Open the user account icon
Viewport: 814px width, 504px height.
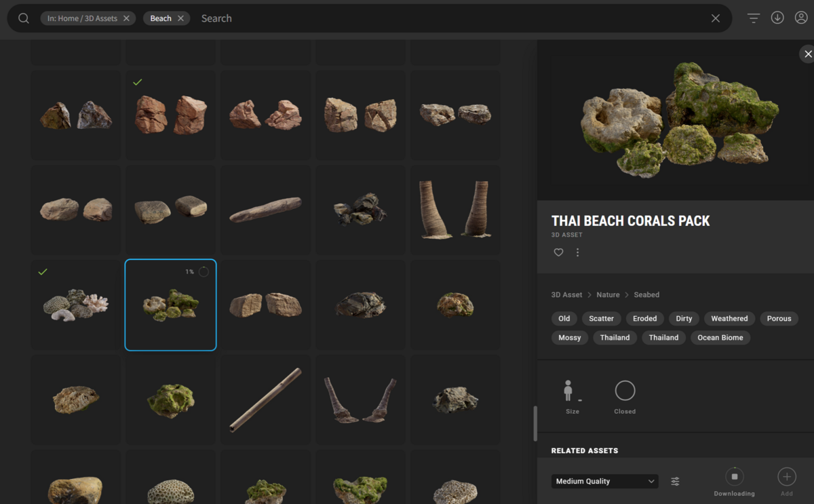coord(801,18)
